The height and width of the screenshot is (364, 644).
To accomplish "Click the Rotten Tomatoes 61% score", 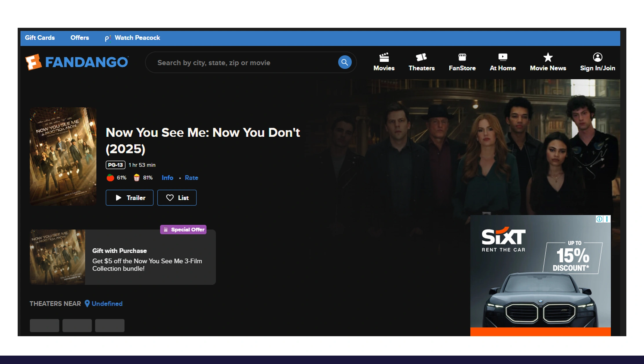I will point(116,178).
